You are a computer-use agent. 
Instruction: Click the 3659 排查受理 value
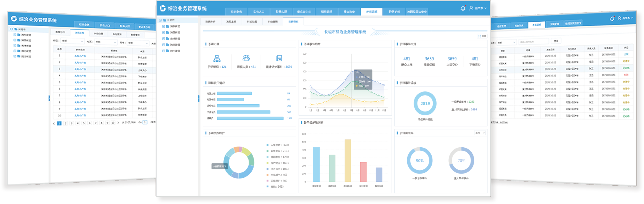click(429, 59)
